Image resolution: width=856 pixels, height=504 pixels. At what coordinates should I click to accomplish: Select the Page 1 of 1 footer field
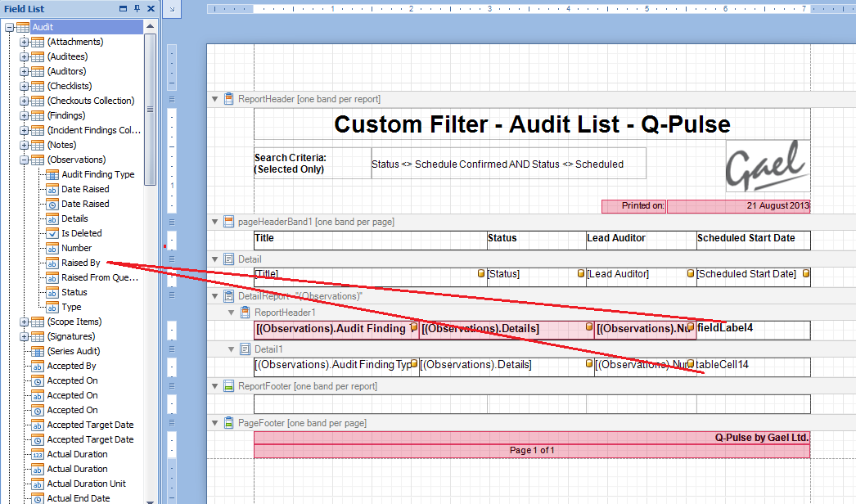point(532,451)
